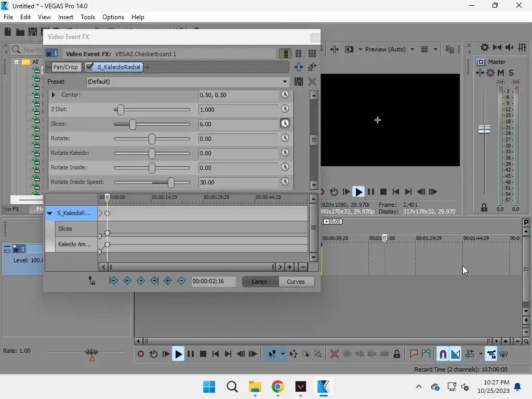Click Record in the main transport bar
The image size is (532, 399).
coord(140,354)
